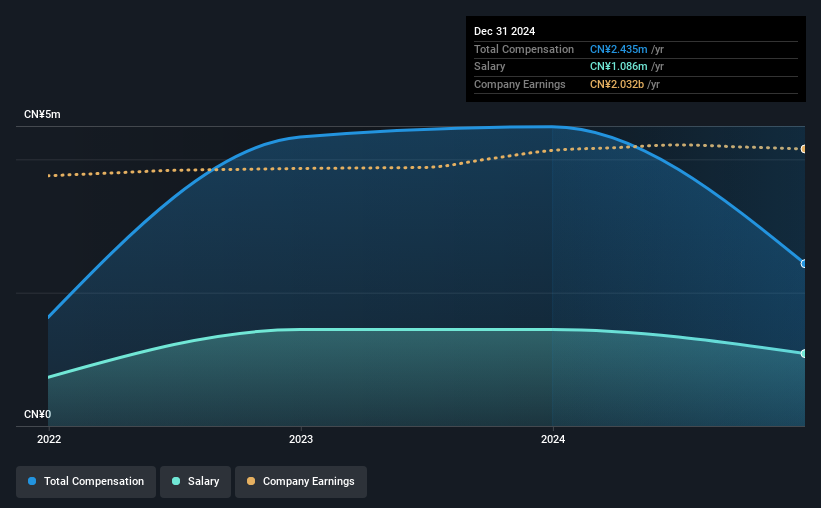Select the Total Compensation end point marker
821x508 pixels.
[804, 263]
